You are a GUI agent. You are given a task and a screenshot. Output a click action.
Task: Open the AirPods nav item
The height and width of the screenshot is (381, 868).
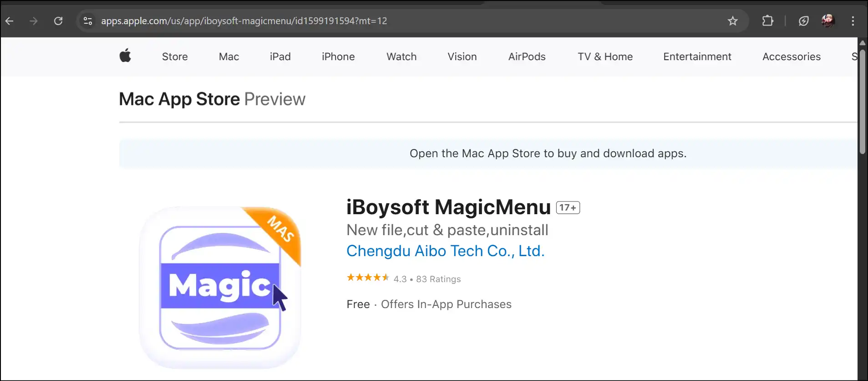tap(527, 57)
